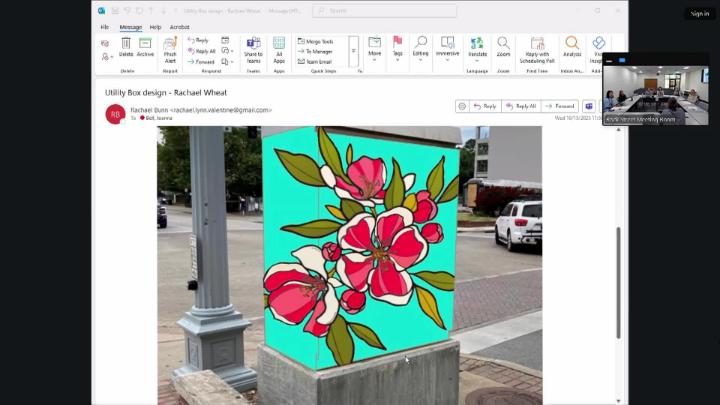This screenshot has height=405, width=720.
Task: Click Reply All in the message header
Action: click(521, 106)
